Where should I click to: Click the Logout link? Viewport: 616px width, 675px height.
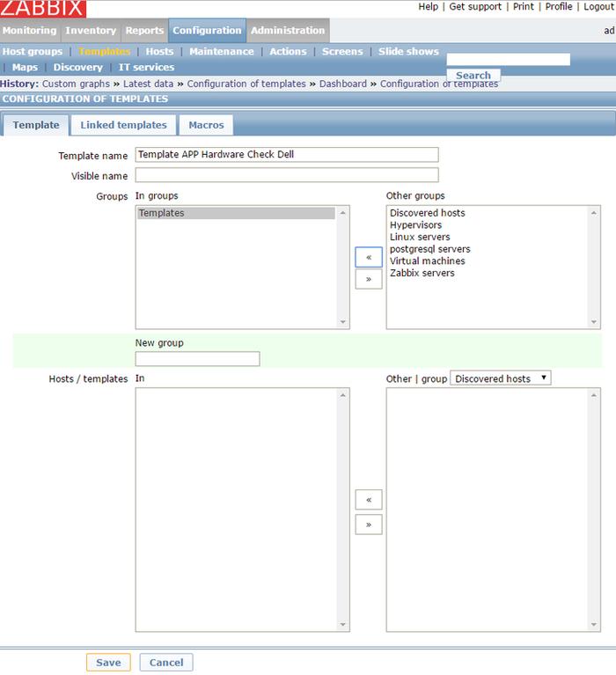[x=598, y=6]
